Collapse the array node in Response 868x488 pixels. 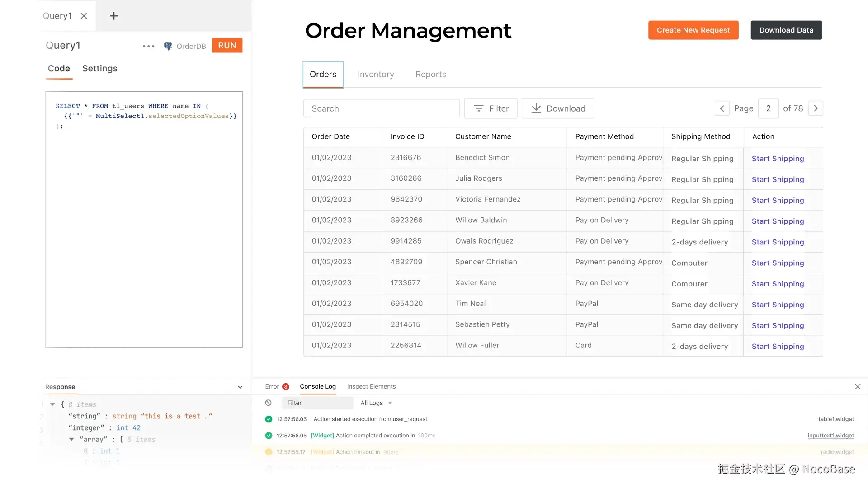pos(71,439)
